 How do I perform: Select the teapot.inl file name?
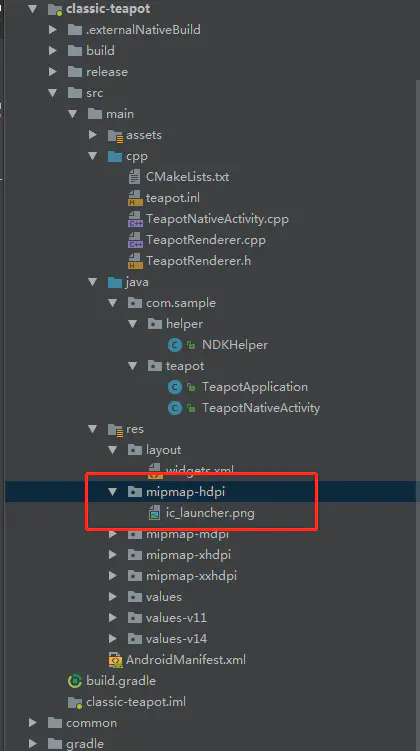(x=173, y=198)
